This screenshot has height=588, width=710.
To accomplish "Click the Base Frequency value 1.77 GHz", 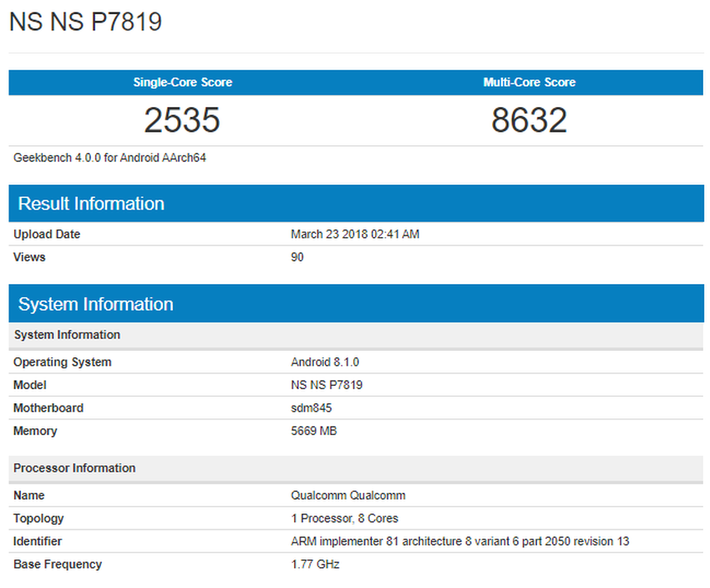I will pyautogui.click(x=316, y=564).
